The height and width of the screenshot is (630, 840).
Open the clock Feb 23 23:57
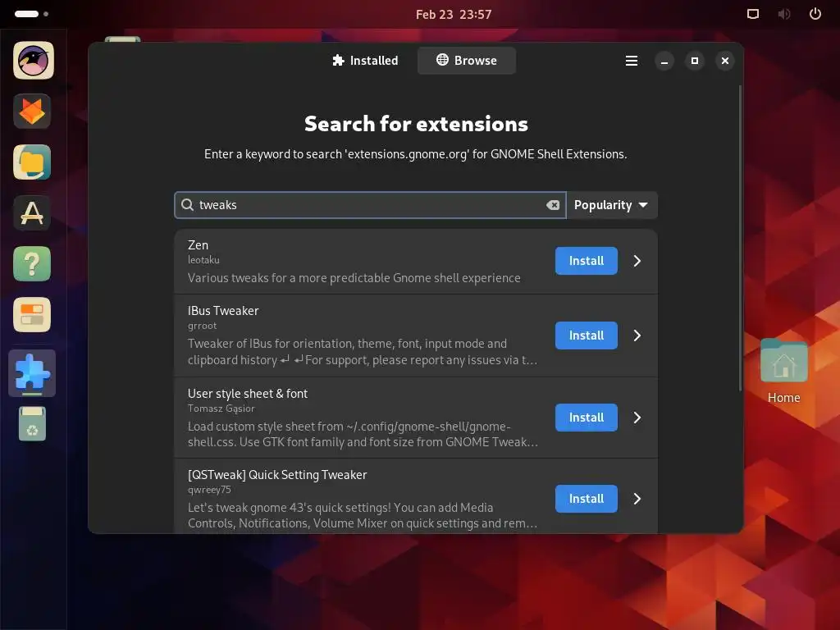click(x=453, y=15)
